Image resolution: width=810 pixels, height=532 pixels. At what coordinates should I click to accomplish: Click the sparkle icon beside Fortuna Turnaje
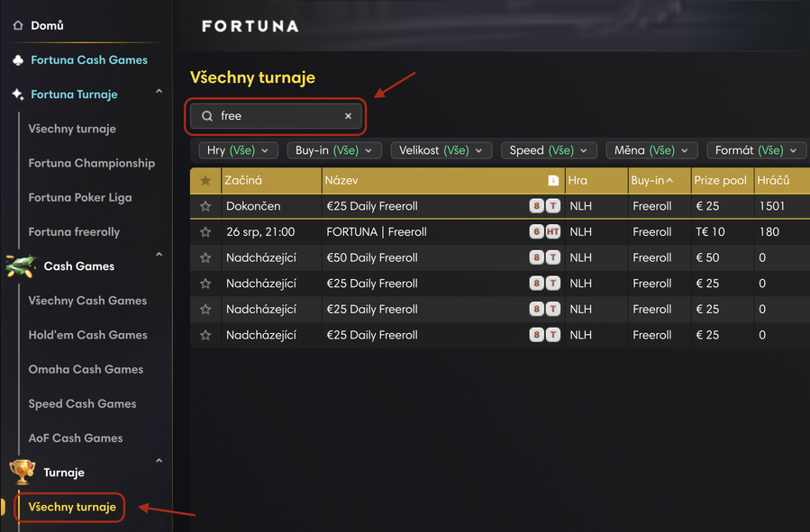point(18,95)
